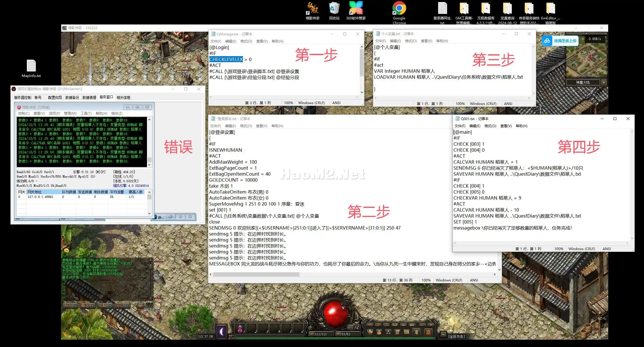
Task: Click the plus button beside 神魔大陆
Action: pyautogui.click(x=604, y=82)
